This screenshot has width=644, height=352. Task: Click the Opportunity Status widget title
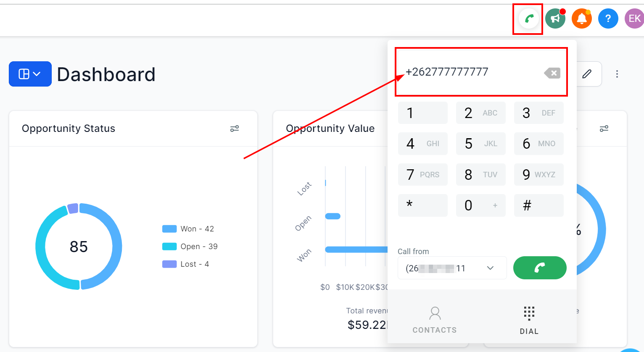coord(69,129)
